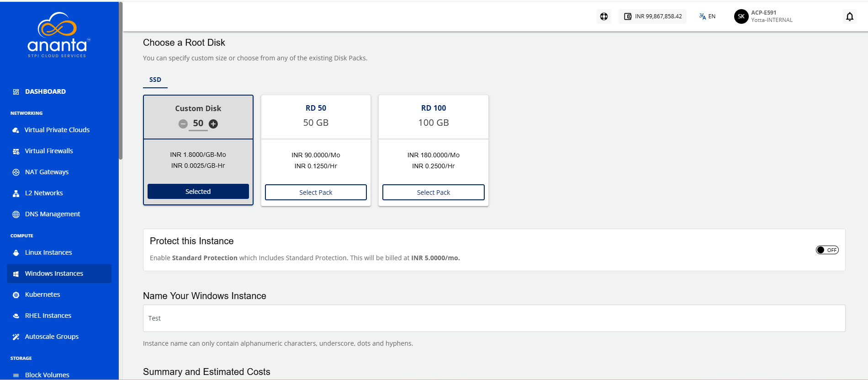Click the Dashboard grid icon
This screenshot has height=380, width=868.
[x=16, y=92]
